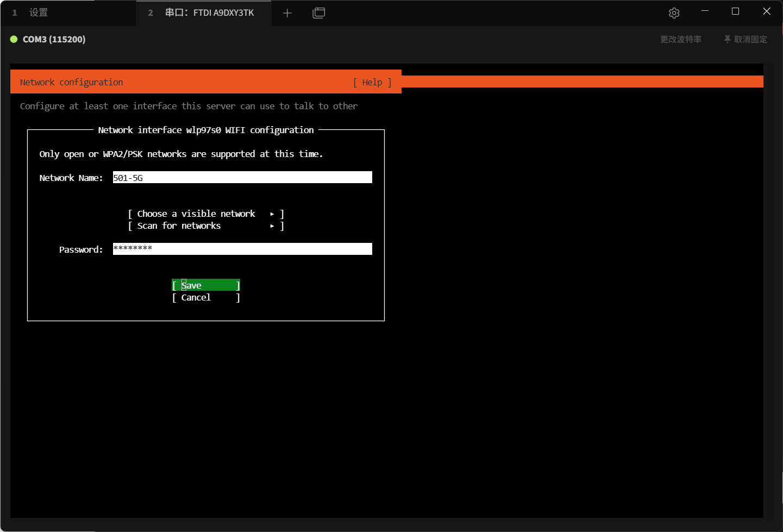Open the Help option in the header
783x532 pixels.
click(x=372, y=82)
